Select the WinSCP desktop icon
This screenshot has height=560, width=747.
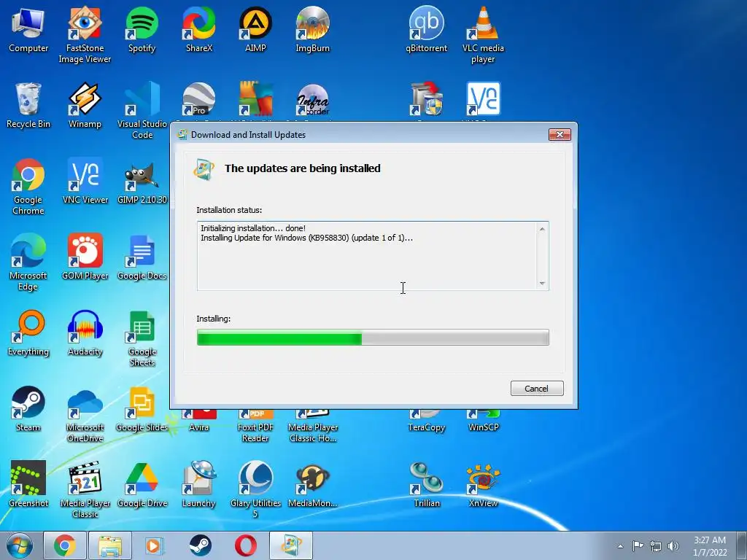[x=483, y=421]
